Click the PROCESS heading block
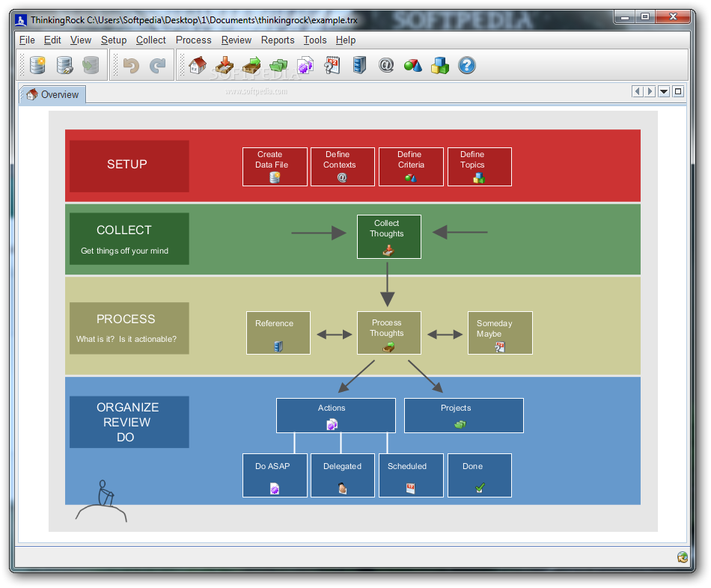This screenshot has height=588, width=711. pyautogui.click(x=129, y=328)
